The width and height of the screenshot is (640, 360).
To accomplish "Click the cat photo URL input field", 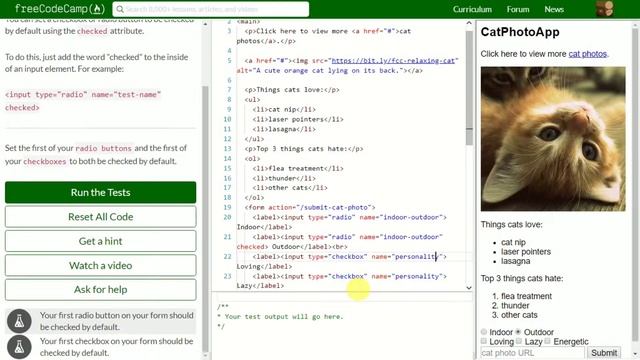I will pyautogui.click(x=533, y=353).
